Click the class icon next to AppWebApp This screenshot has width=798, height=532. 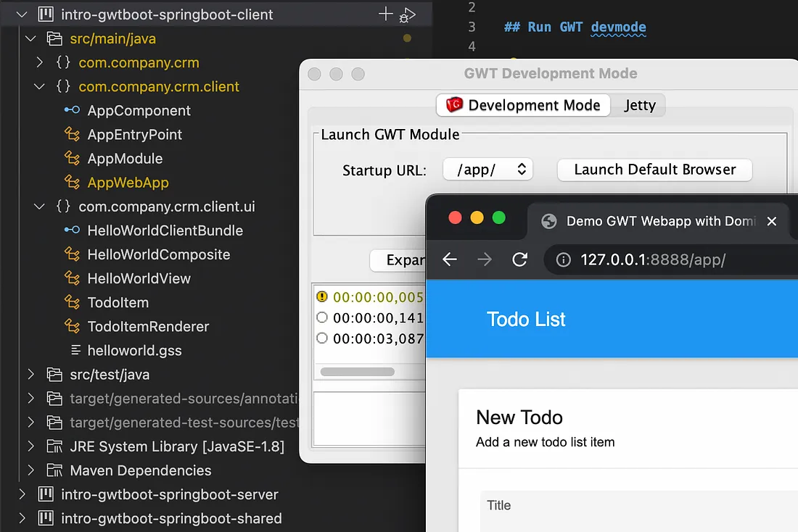(72, 182)
